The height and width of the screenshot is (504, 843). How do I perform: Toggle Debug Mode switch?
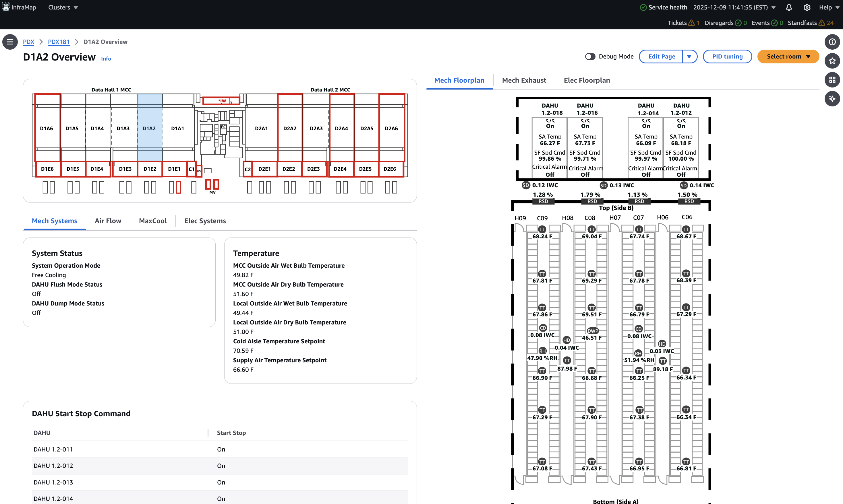590,57
